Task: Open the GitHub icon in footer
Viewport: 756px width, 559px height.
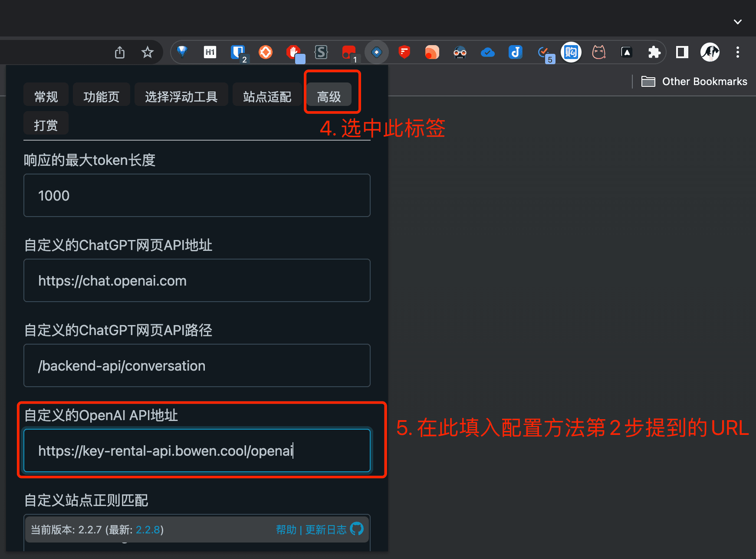Action: [x=357, y=529]
